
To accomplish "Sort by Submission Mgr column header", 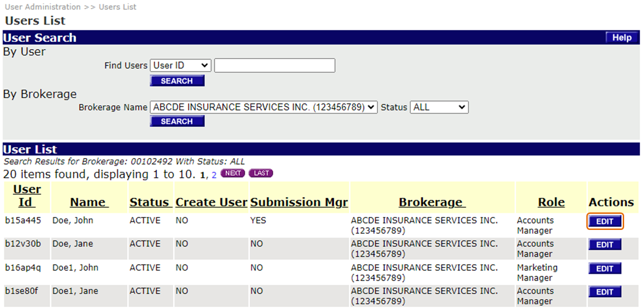I will click(x=299, y=202).
